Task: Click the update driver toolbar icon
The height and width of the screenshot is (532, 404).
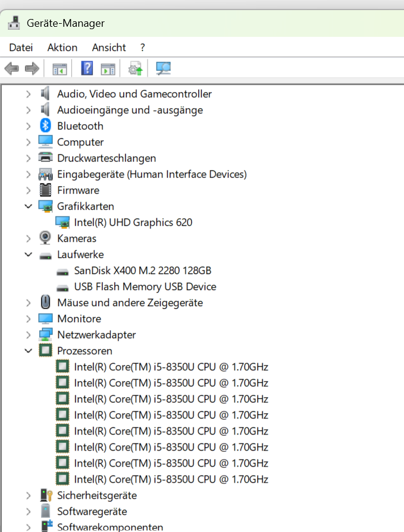Action: [x=136, y=68]
